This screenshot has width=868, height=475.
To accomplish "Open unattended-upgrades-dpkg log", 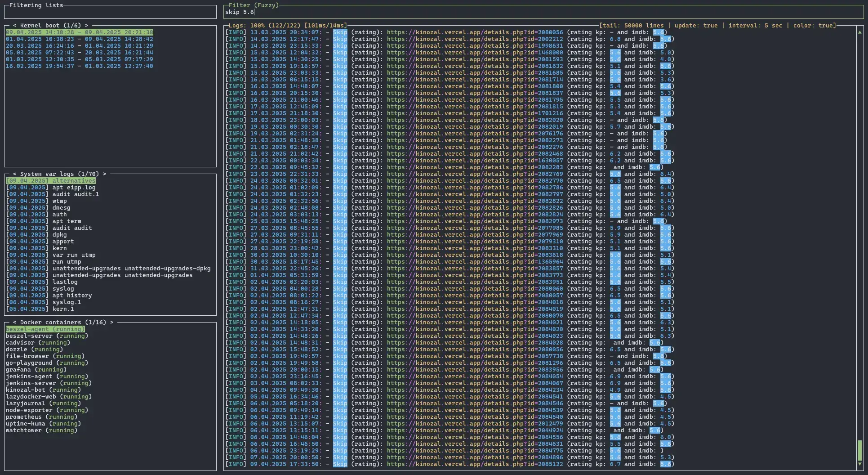I will point(108,269).
